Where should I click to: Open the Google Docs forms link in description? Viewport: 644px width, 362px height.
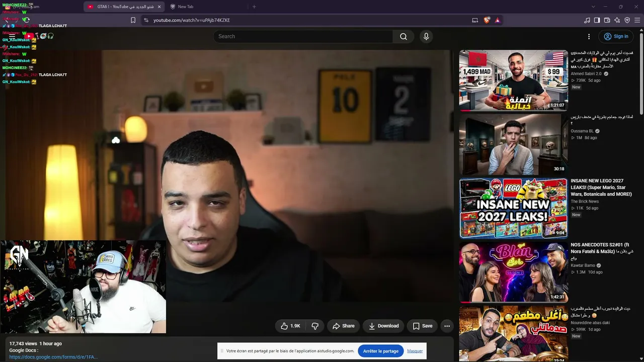[x=53, y=357]
